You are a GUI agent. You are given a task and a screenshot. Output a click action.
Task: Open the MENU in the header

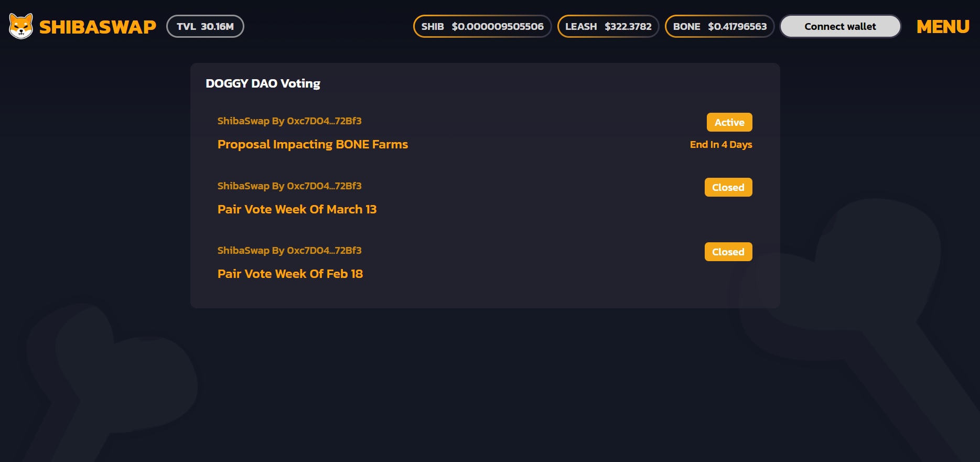pyautogui.click(x=942, y=27)
